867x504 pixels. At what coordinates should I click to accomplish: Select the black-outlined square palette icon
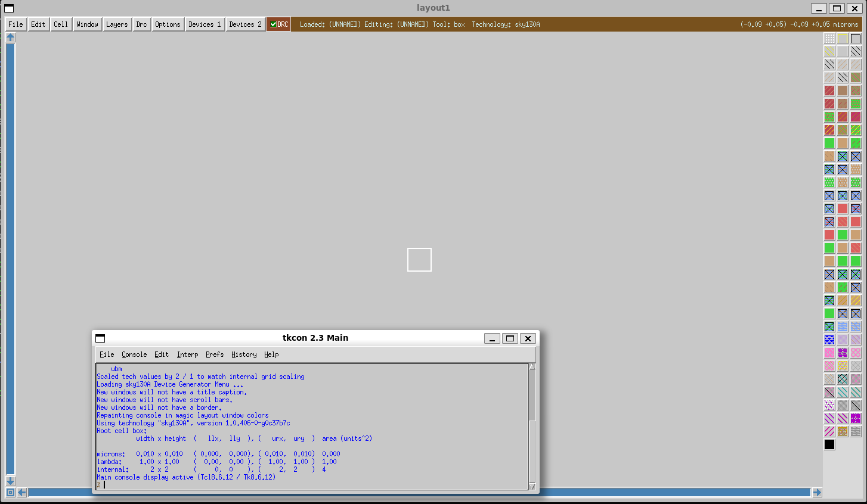[x=856, y=38]
